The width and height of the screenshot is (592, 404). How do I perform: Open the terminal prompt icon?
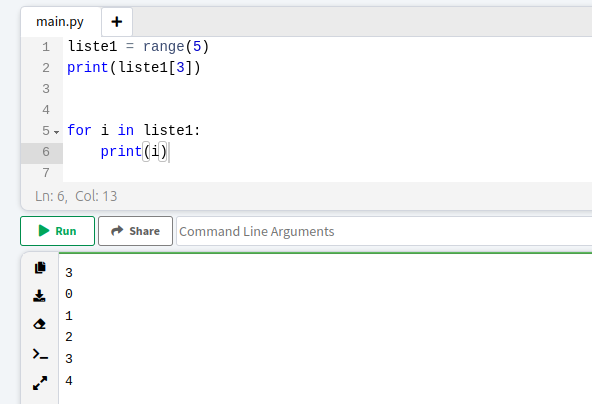(40, 354)
